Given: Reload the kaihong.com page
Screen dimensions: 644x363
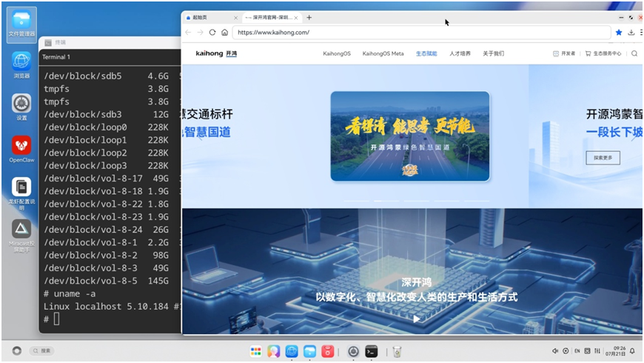Looking at the screenshot, I should click(x=212, y=32).
